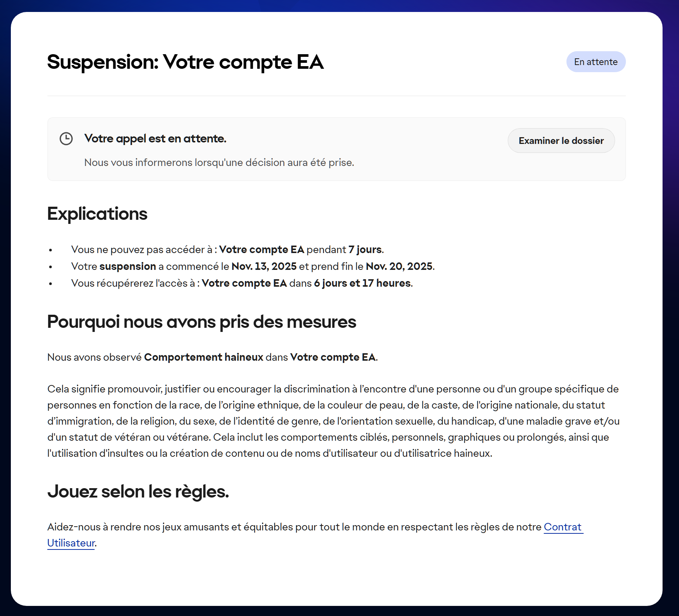Click the "6 jours et 17 heures" countdown

362,283
